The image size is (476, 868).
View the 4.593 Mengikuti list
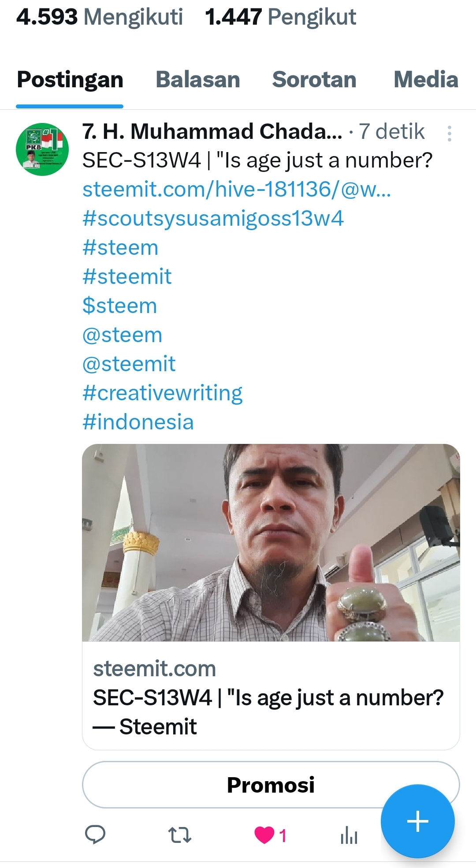tap(100, 17)
